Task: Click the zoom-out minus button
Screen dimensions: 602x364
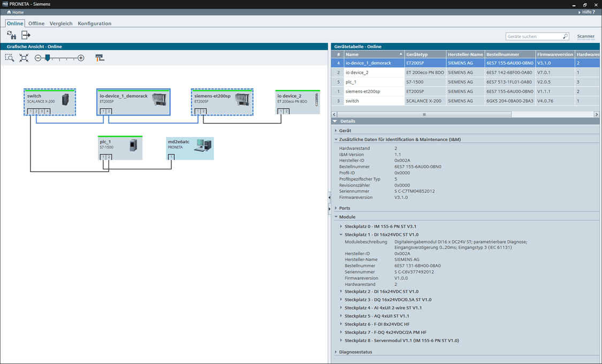Action: pos(38,58)
